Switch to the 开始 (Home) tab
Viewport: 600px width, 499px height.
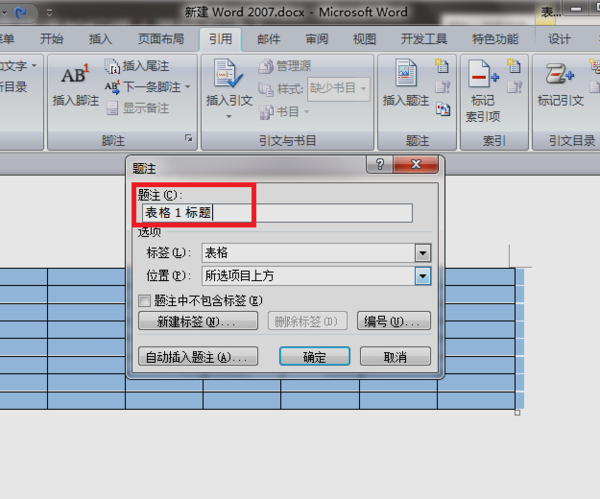52,39
